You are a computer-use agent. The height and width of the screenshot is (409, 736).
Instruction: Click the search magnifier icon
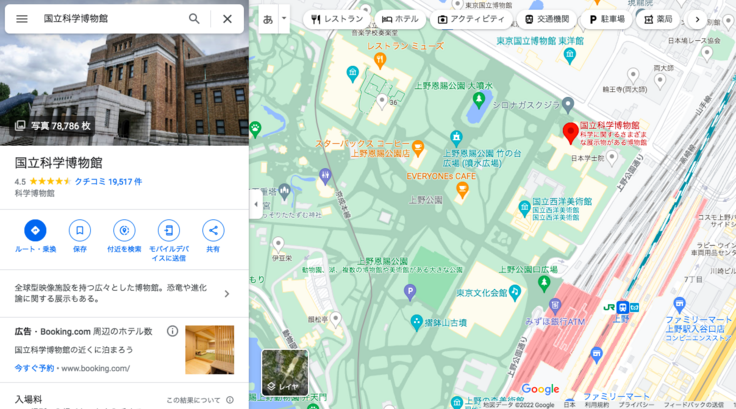point(194,19)
